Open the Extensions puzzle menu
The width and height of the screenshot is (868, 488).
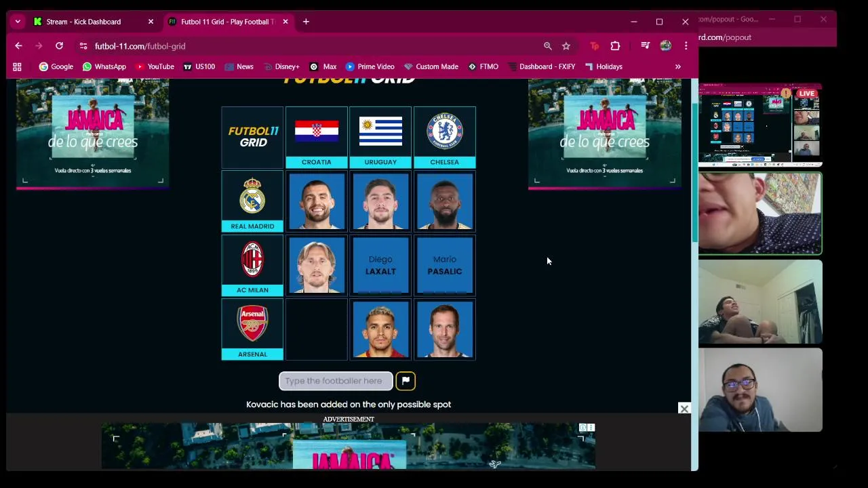pyautogui.click(x=615, y=46)
